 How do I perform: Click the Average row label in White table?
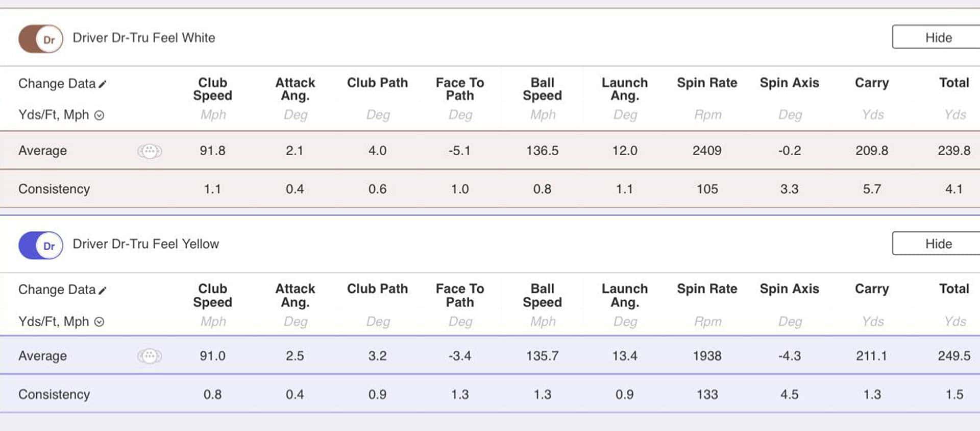[x=43, y=151]
